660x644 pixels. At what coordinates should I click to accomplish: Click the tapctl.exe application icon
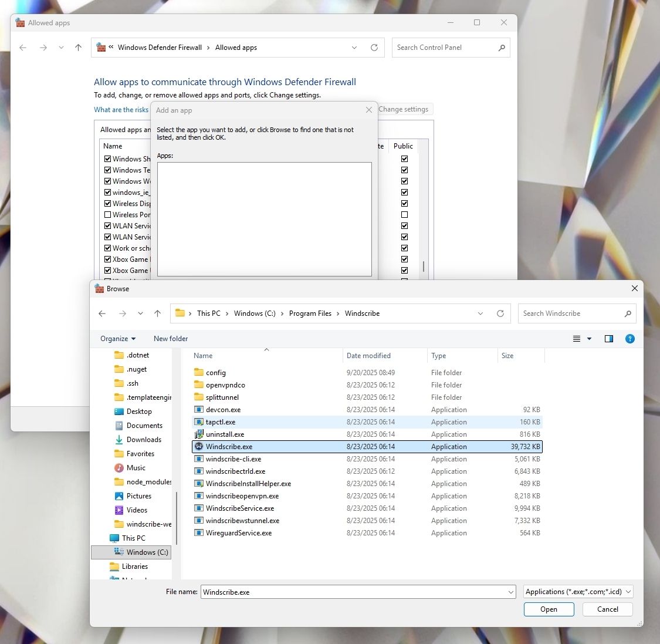(x=199, y=422)
